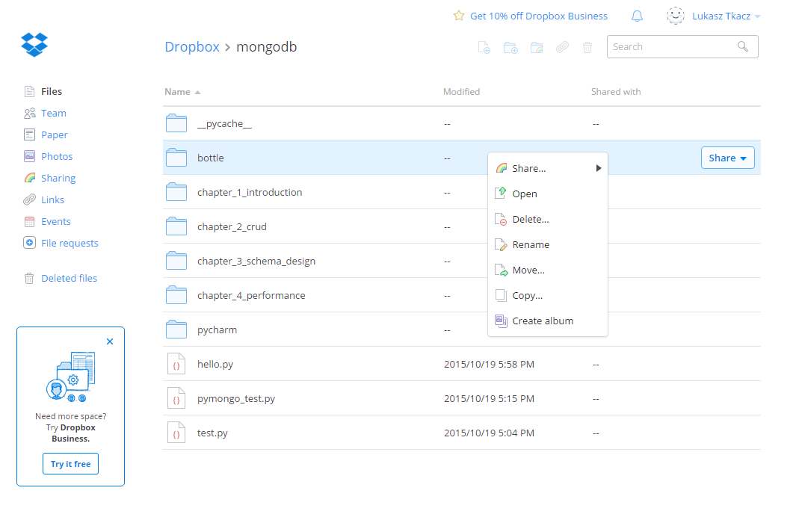
Task: Open the chapter_3_schema_design folder name
Action: [x=256, y=261]
